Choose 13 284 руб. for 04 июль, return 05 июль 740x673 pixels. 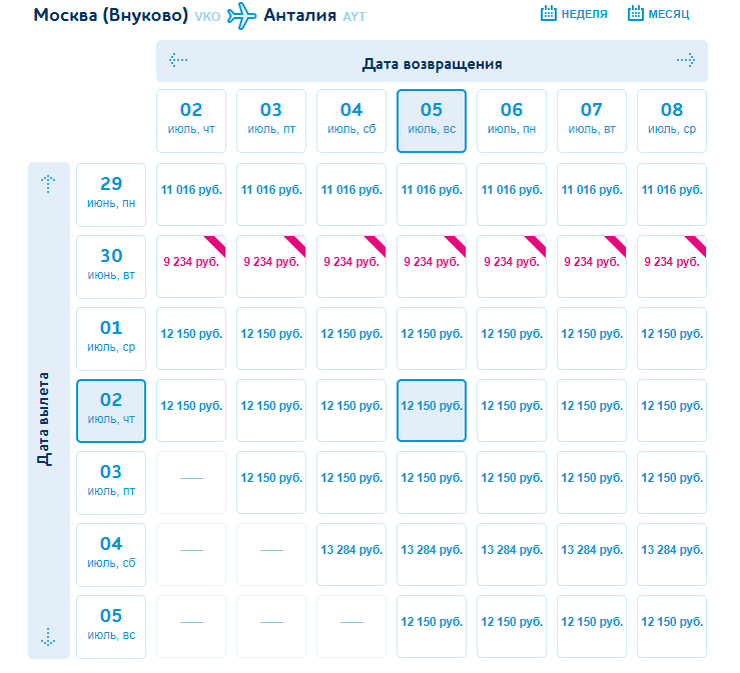tap(431, 555)
